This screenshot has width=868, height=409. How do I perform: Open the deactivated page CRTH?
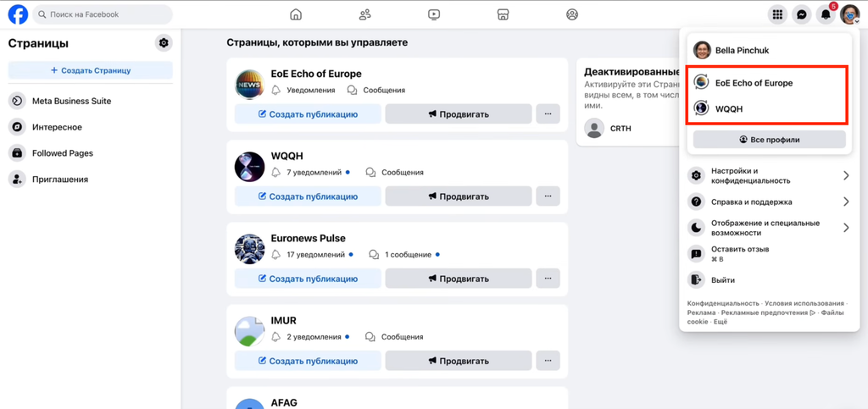tap(620, 128)
